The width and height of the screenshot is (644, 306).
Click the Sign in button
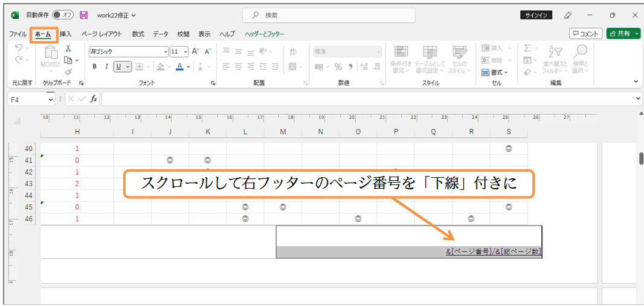coord(537,15)
